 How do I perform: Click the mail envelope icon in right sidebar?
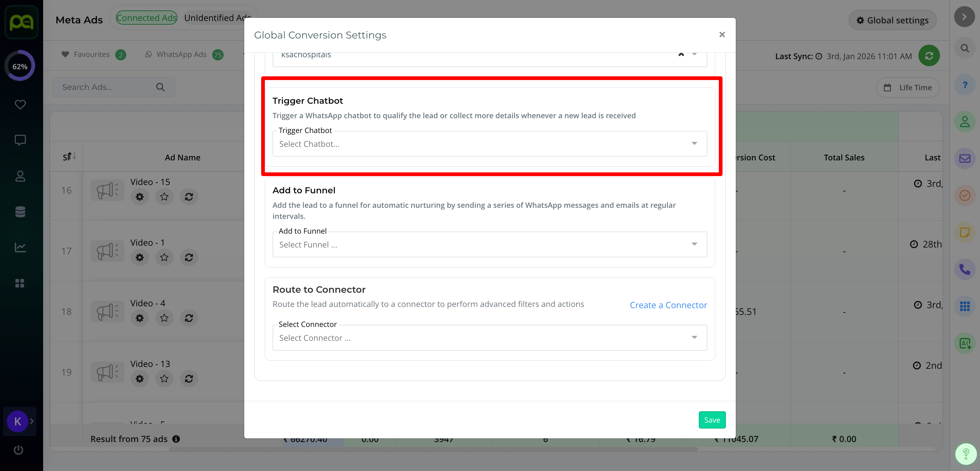click(964, 159)
